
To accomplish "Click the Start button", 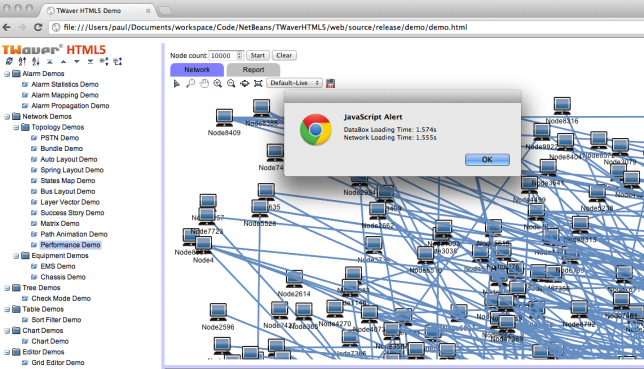I will [x=258, y=55].
